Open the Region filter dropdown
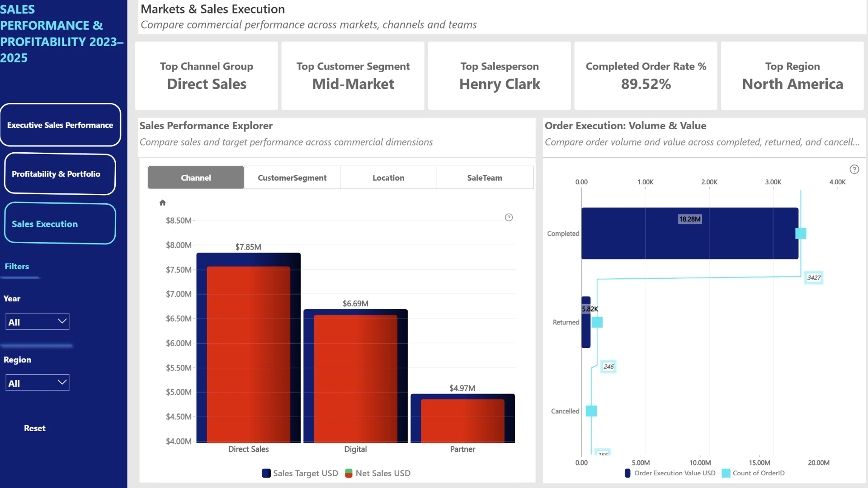The height and width of the screenshot is (488, 868). pyautogui.click(x=38, y=383)
